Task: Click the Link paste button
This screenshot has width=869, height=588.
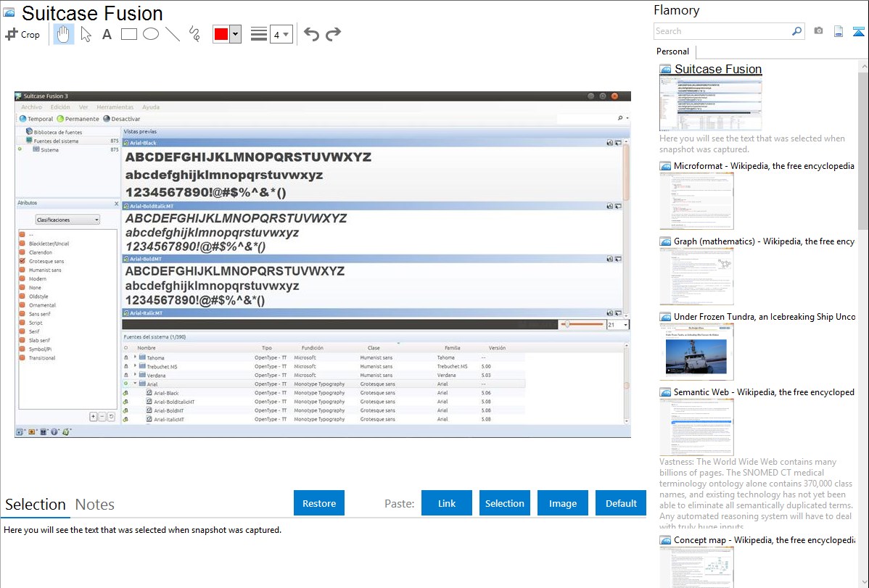Action: click(447, 503)
